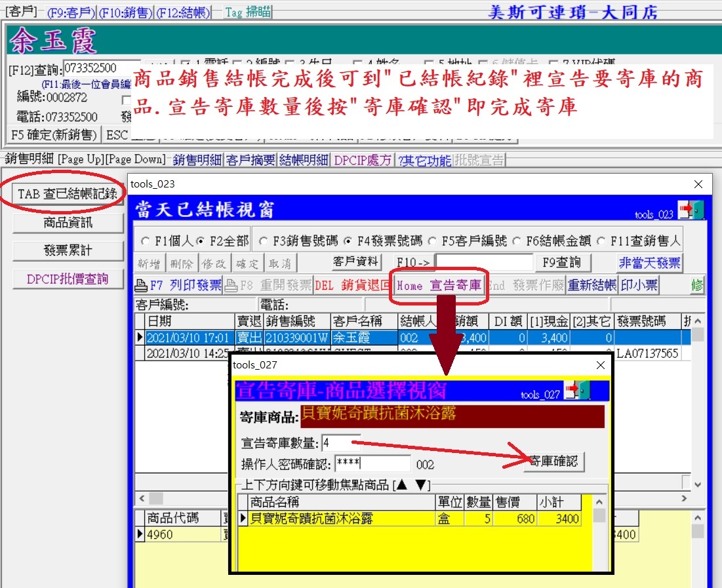Click the F9查詢 button

(x=563, y=263)
